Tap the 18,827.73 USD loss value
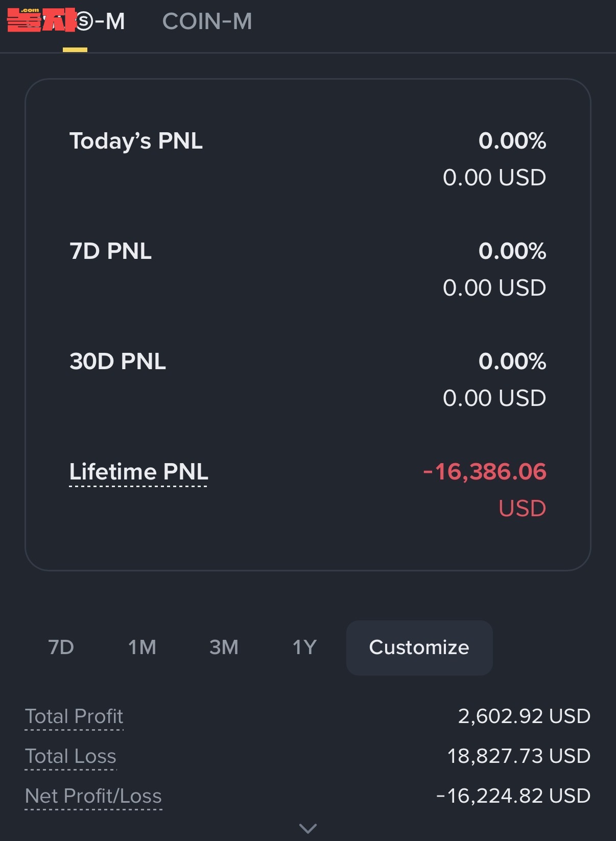 tap(519, 756)
